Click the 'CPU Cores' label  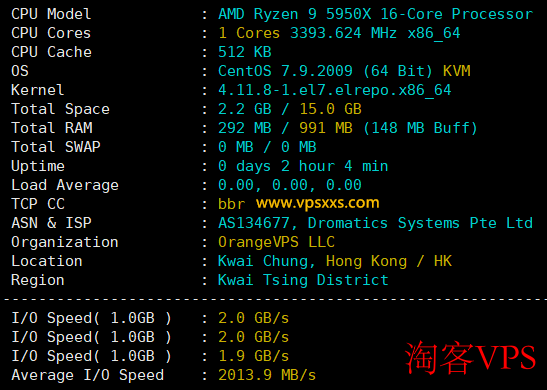coord(51,33)
